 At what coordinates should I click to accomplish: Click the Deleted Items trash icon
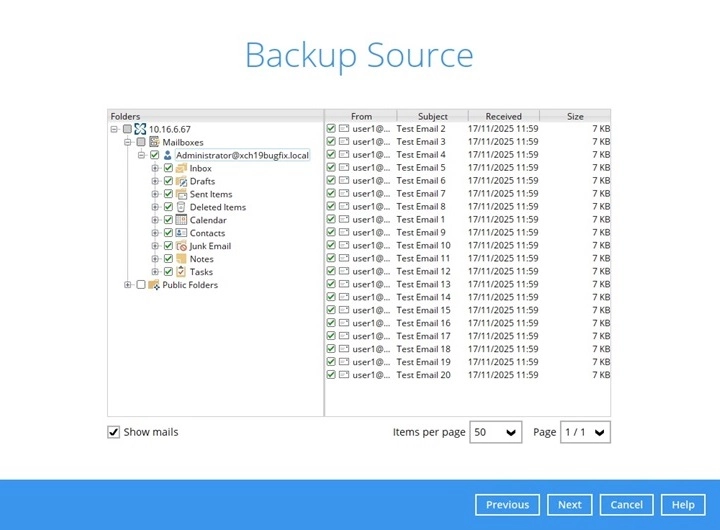[181, 207]
